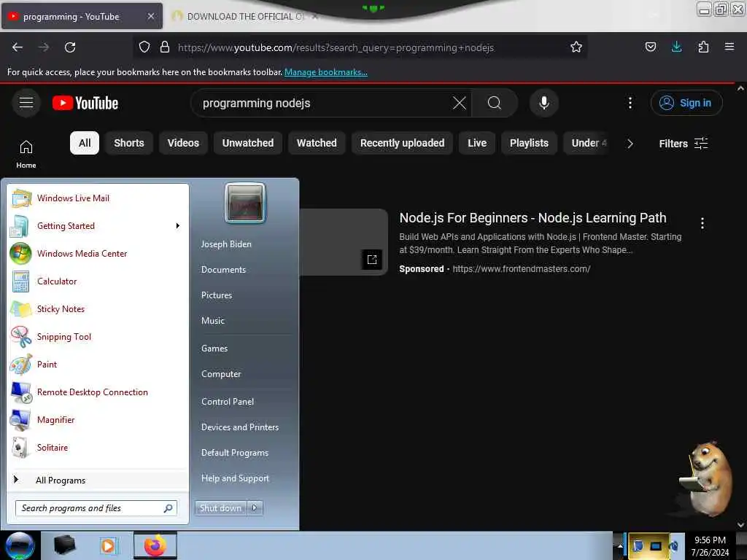Open the extensions puzzle icon
Image resolution: width=747 pixels, height=560 pixels.
[703, 47]
